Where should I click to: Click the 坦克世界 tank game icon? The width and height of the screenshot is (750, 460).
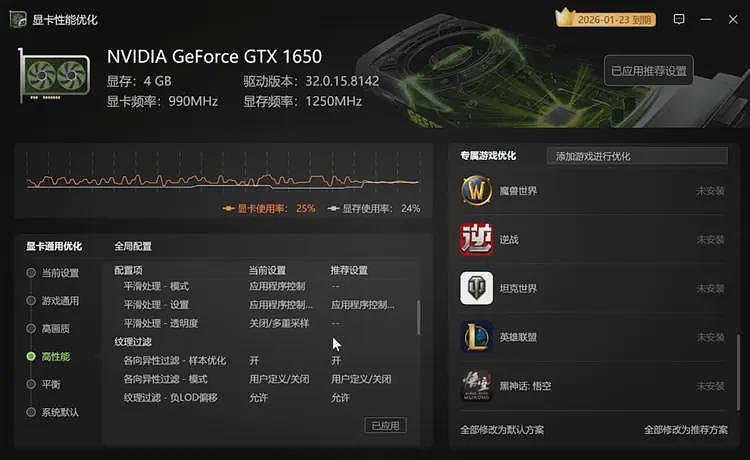point(476,288)
